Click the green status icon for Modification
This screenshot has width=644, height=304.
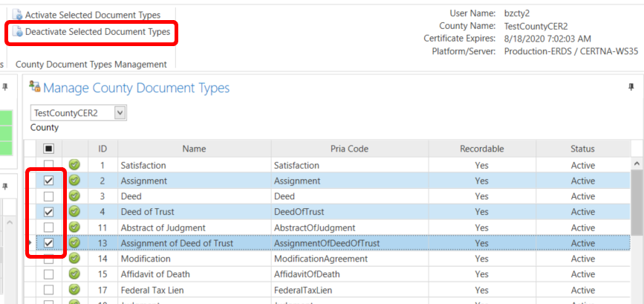(x=74, y=259)
